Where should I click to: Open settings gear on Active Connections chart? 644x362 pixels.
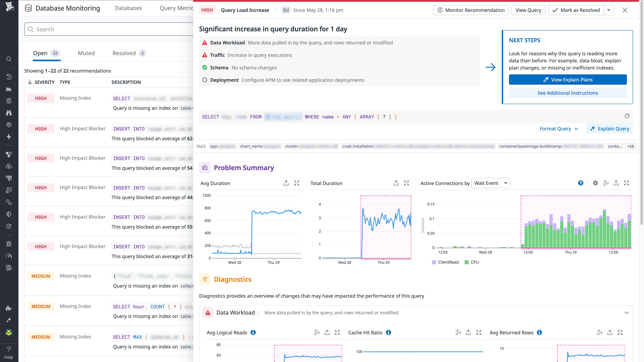click(595, 183)
